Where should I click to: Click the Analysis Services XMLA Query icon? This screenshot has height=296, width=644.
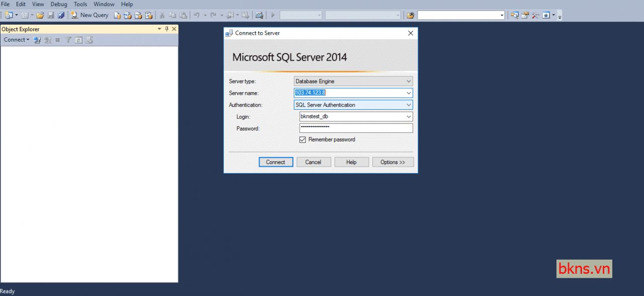148,15
